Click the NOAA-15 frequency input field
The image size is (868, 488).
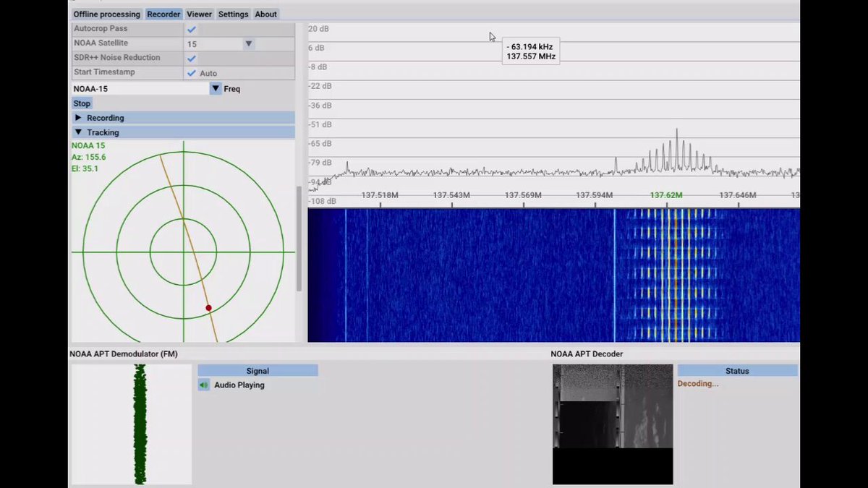140,89
